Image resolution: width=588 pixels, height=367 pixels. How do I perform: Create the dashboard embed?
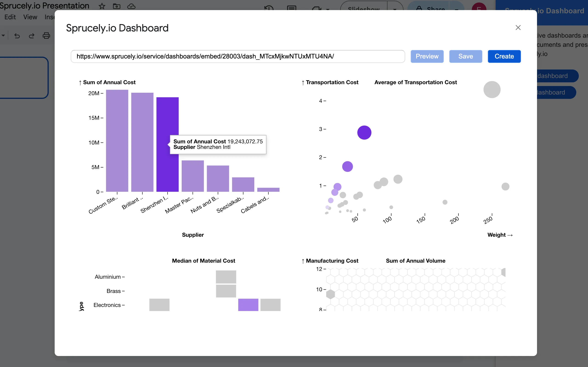[504, 56]
